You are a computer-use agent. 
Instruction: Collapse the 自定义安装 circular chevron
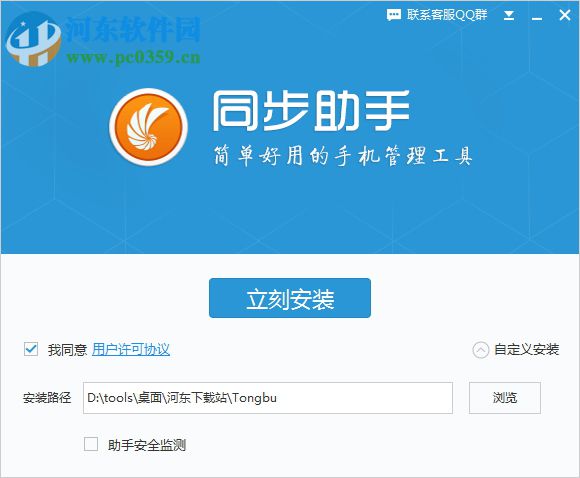pos(480,350)
